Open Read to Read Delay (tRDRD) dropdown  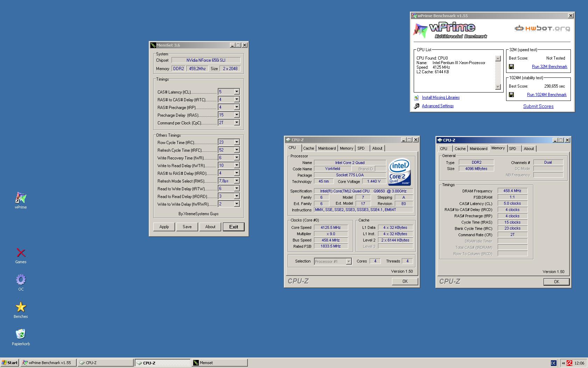[x=237, y=196]
